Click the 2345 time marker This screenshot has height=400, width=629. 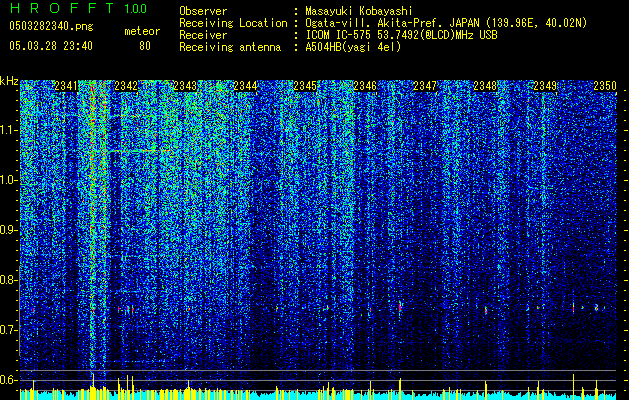pos(305,86)
